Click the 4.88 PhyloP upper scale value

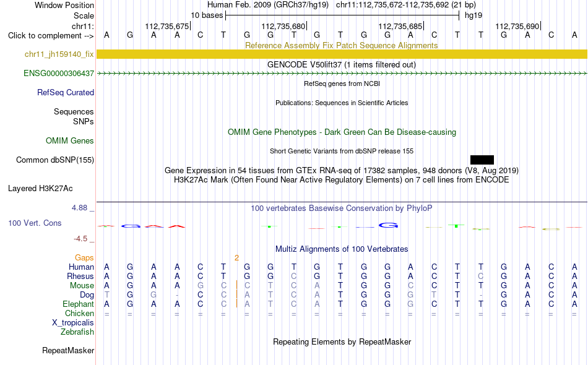[79, 208]
